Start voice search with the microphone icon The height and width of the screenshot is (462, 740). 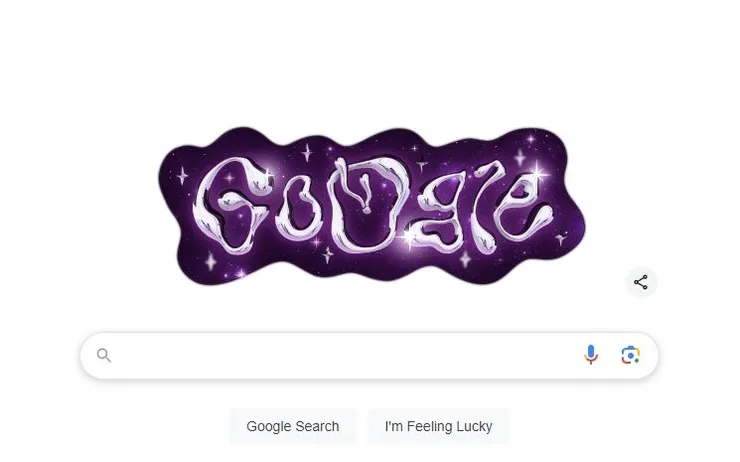(590, 355)
